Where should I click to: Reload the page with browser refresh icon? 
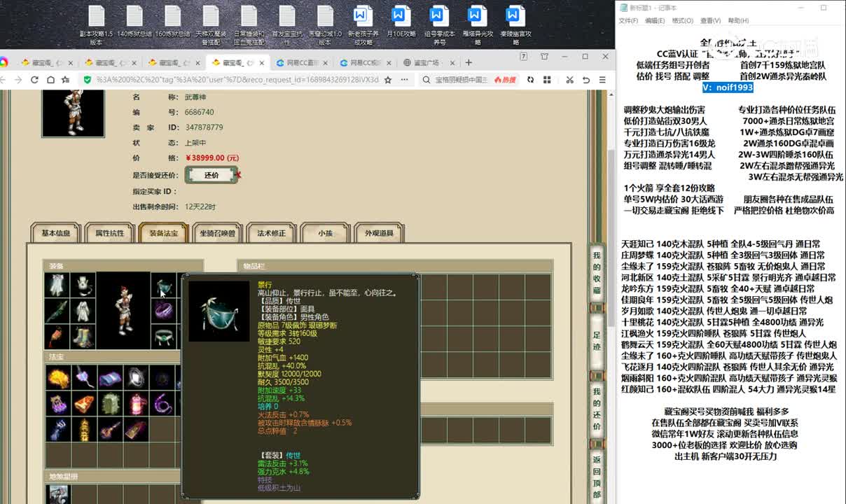pyautogui.click(x=34, y=80)
